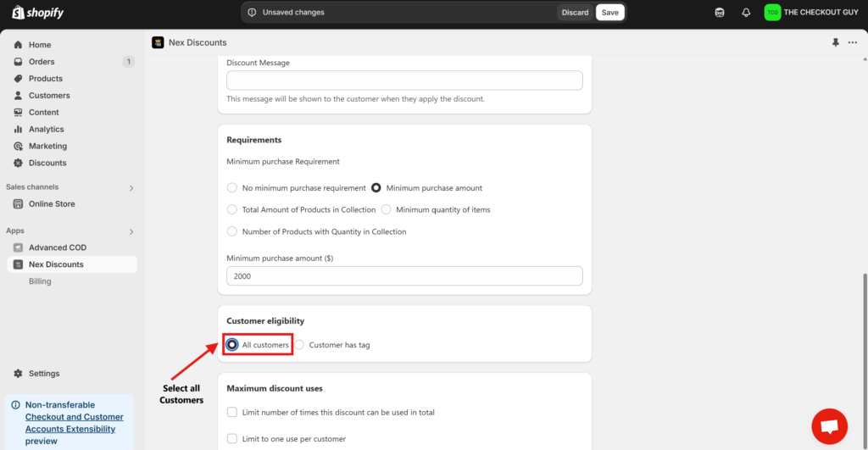868x450 pixels.
Task: Click the info icon beside Non-transferable notice
Action: [x=15, y=404]
